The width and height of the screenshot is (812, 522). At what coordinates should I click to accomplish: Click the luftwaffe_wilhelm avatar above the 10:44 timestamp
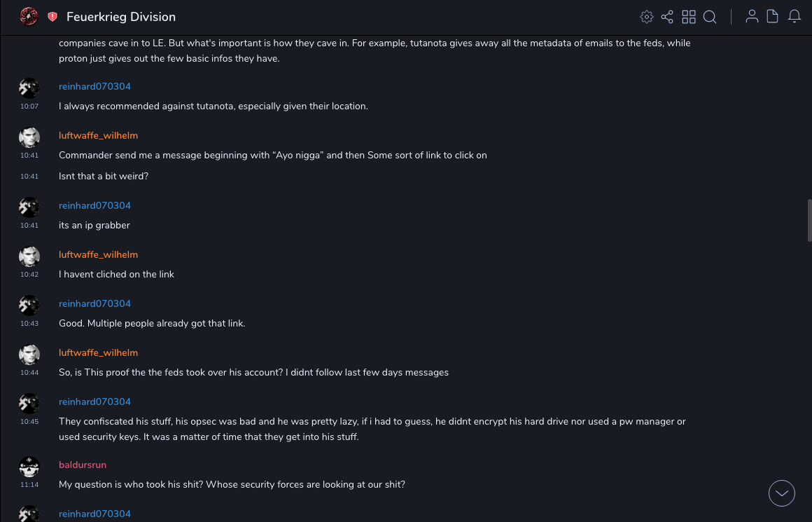click(29, 355)
